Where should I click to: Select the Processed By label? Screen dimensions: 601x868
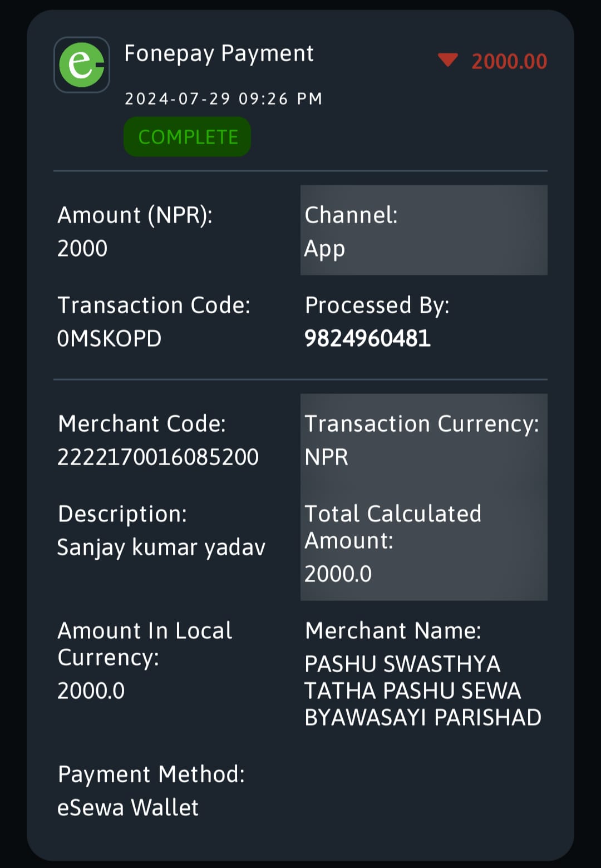click(377, 305)
